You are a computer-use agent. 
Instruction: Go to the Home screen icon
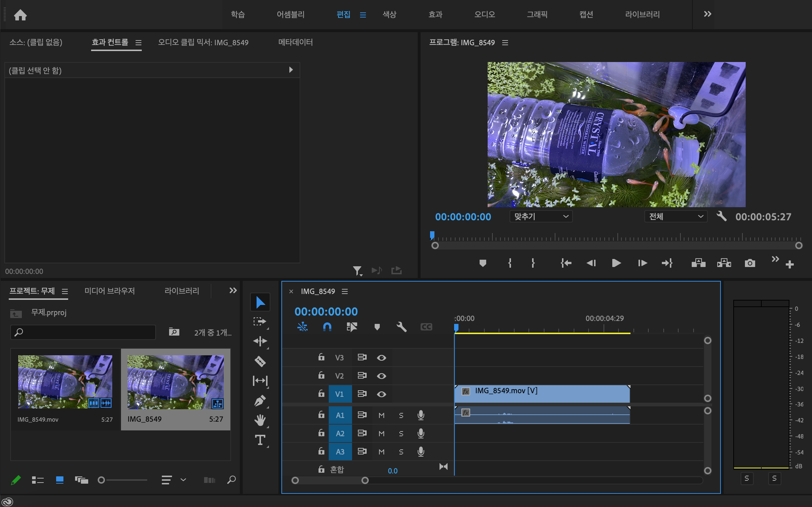[20, 15]
